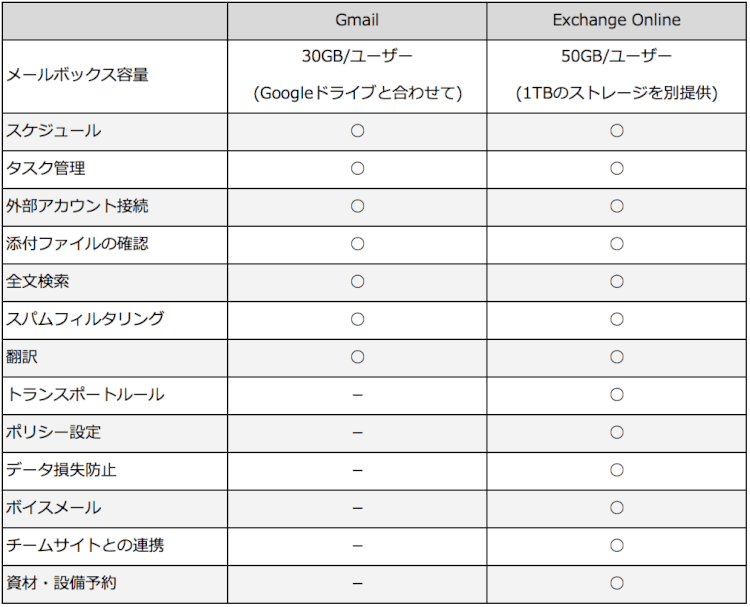Screen dimensions: 750x607
Task: Select the チームサイトとの連携 row label
Action: click(x=86, y=545)
